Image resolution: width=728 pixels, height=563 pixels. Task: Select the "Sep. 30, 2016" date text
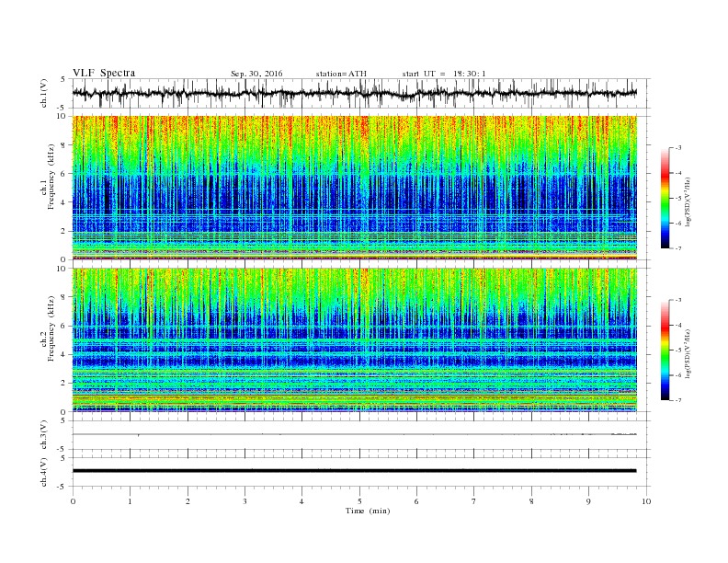256,74
